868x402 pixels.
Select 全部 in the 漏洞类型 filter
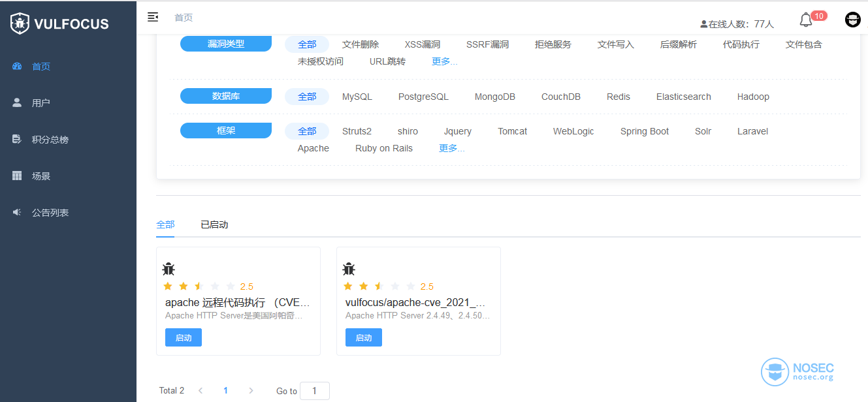point(307,44)
